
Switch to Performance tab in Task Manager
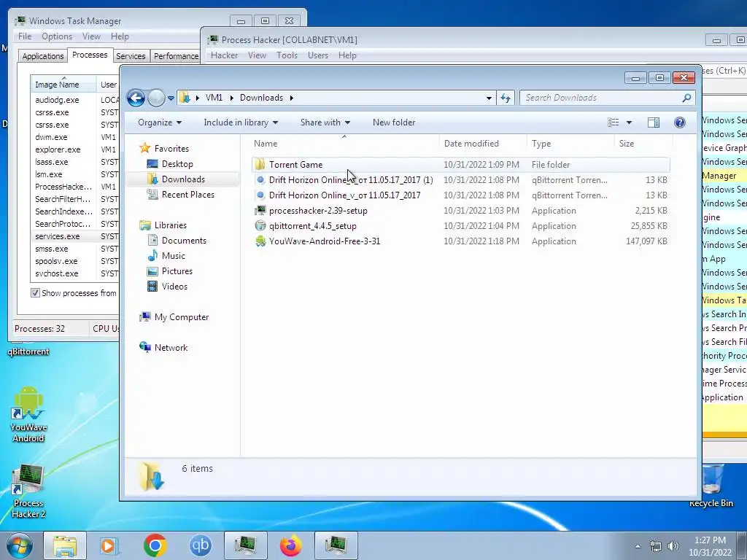(176, 56)
